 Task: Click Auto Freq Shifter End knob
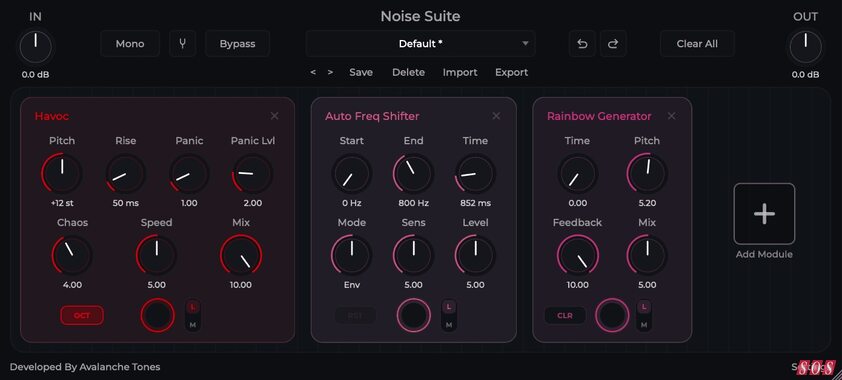413,173
